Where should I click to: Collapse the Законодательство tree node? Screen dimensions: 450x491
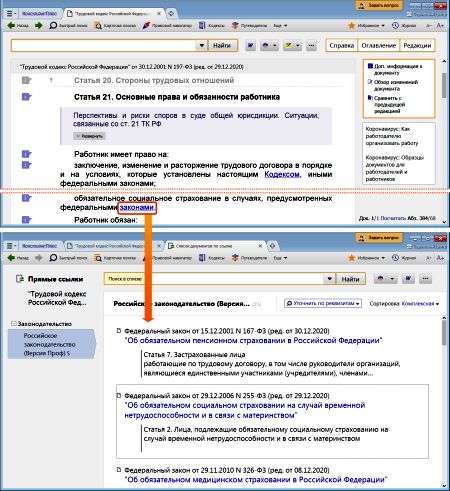coord(14,323)
